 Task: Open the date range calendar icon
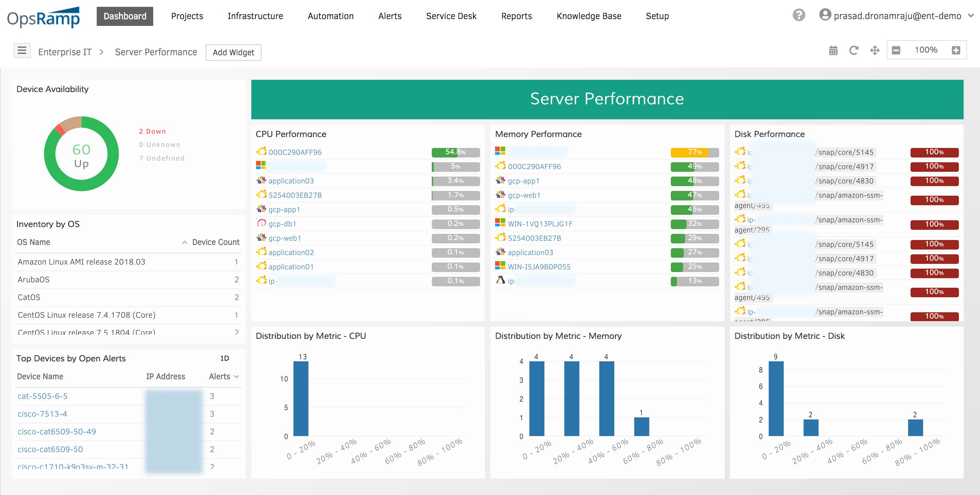point(833,50)
